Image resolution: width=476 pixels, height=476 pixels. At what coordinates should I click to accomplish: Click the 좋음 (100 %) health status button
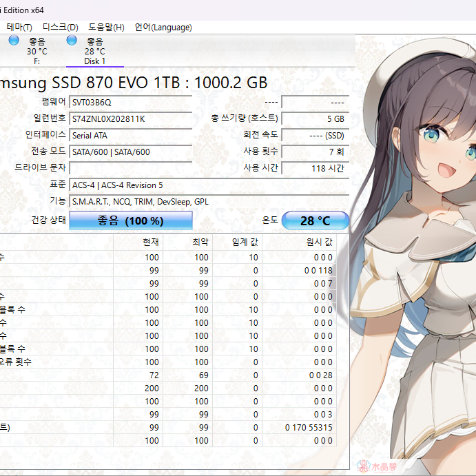click(130, 220)
